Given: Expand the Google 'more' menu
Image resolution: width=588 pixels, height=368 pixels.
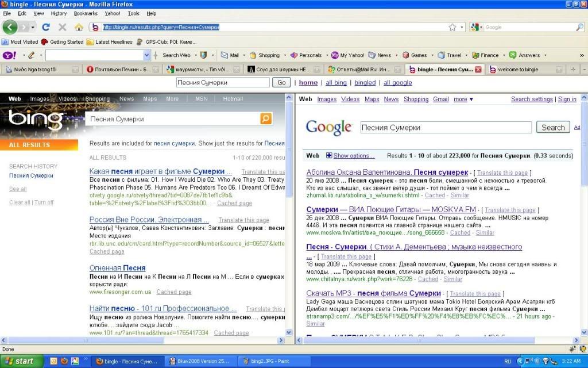Looking at the screenshot, I should 463,99.
